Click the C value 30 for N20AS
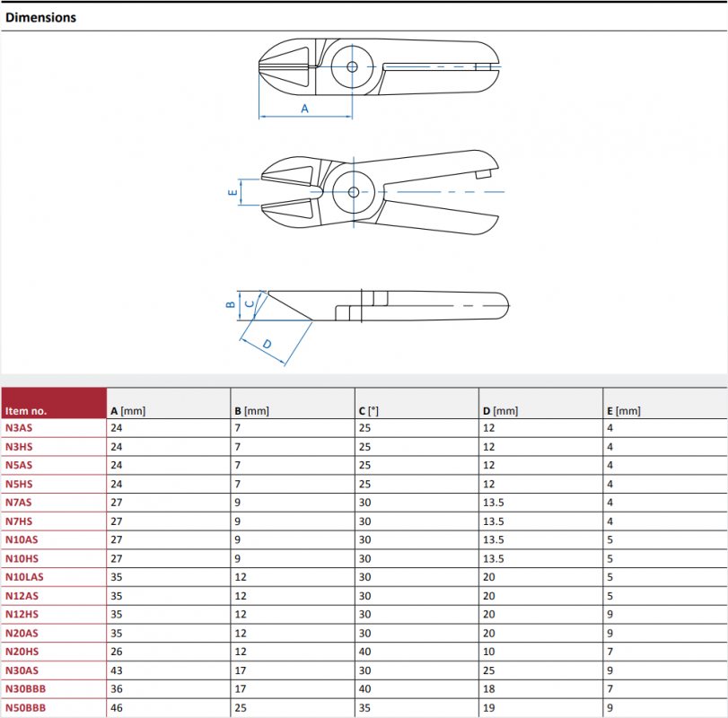The height and width of the screenshot is (718, 728). [365, 633]
